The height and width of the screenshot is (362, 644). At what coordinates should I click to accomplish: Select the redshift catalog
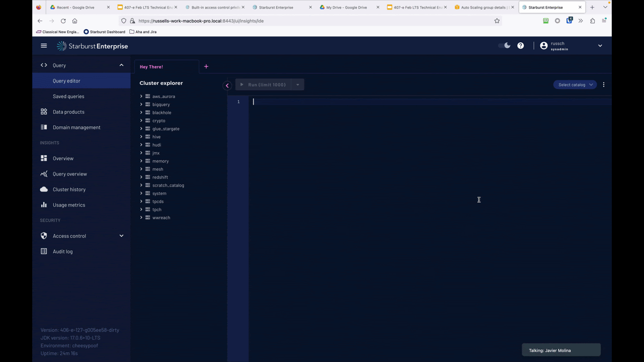point(160,177)
